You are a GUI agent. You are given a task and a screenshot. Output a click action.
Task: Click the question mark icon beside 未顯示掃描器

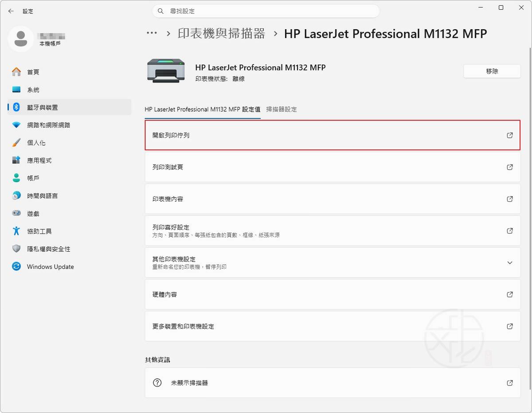(x=157, y=382)
